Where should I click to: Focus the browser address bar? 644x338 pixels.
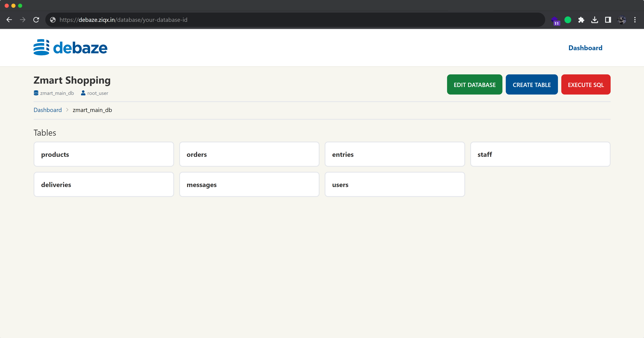[295, 20]
